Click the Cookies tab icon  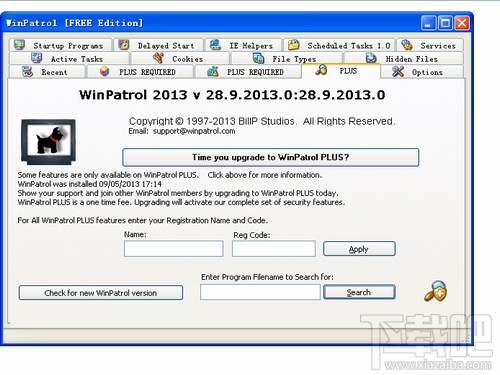[x=158, y=58]
